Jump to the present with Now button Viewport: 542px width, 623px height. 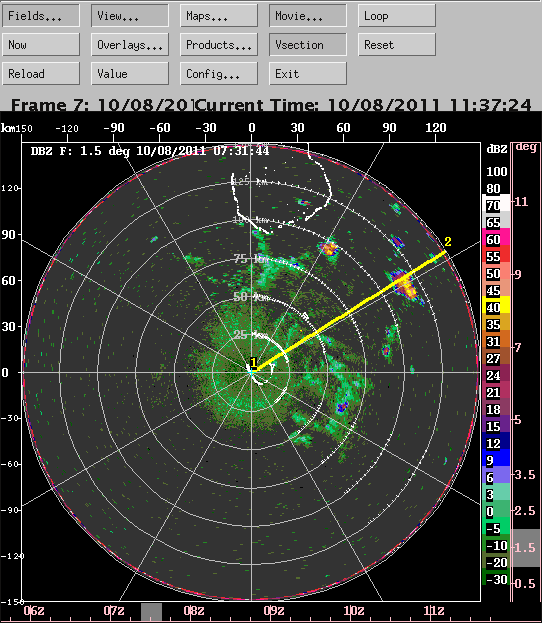click(41, 44)
